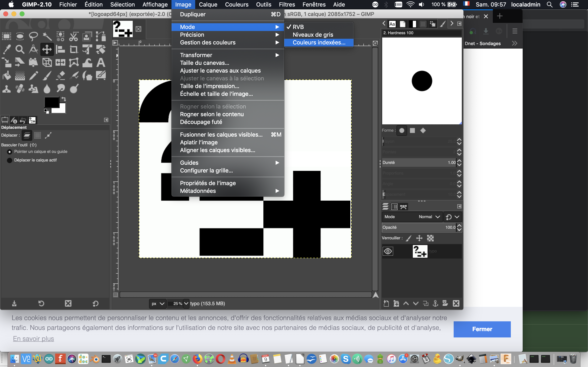Image resolution: width=588 pixels, height=367 pixels.
Task: Select the Text tool in toolbox
Action: coord(101,63)
